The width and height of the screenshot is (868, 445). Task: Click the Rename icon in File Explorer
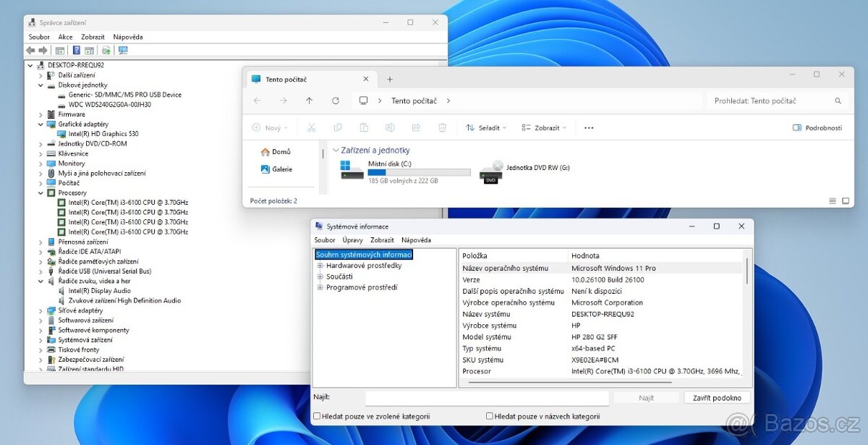390,127
